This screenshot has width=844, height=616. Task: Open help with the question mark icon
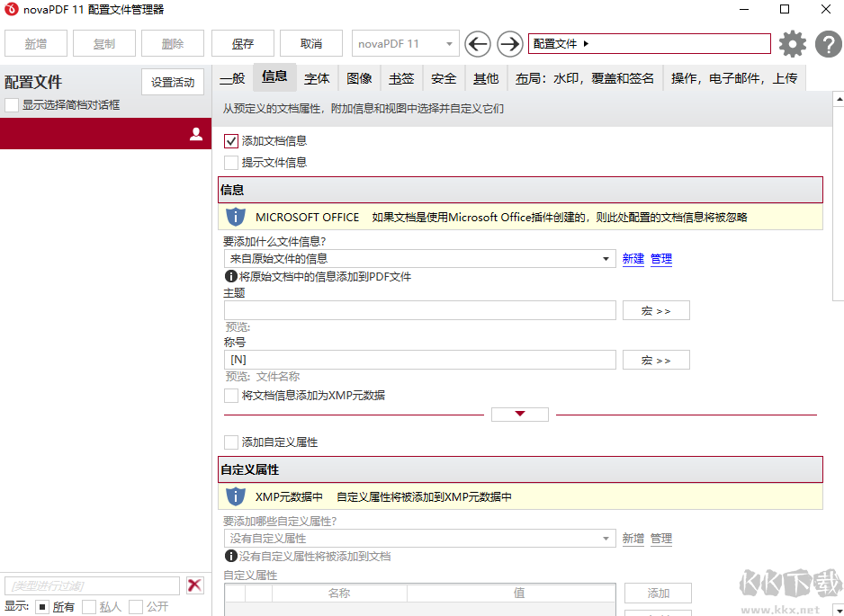tap(828, 43)
